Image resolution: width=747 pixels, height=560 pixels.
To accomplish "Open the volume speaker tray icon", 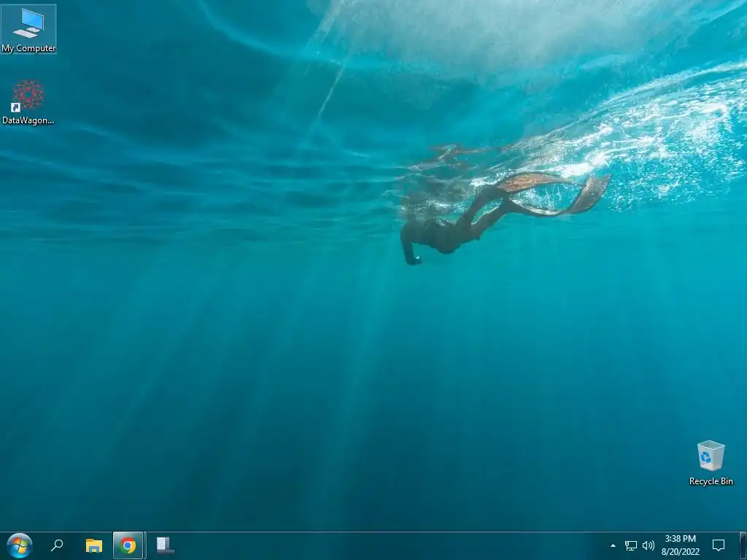I will (649, 545).
